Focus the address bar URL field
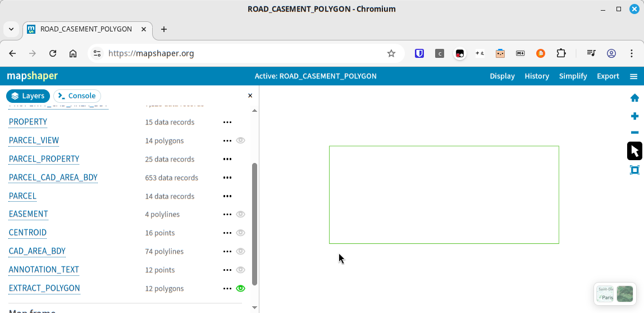This screenshot has width=644, height=313. pos(246,53)
